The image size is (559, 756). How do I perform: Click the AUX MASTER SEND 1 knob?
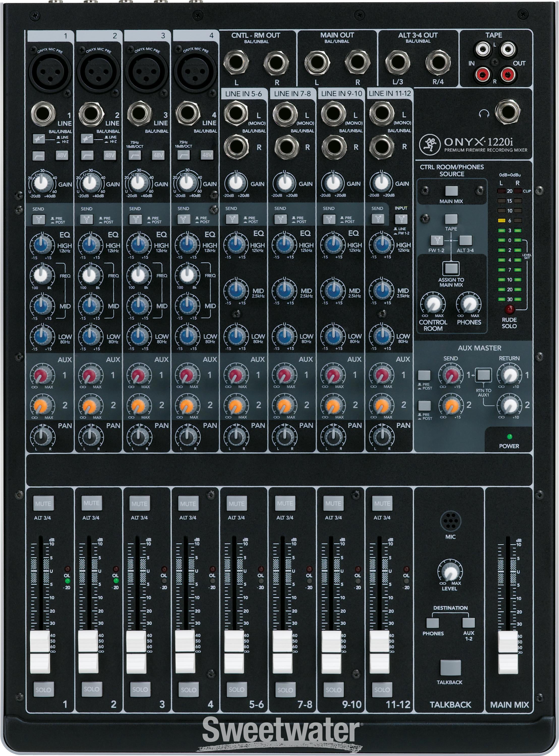point(451,375)
